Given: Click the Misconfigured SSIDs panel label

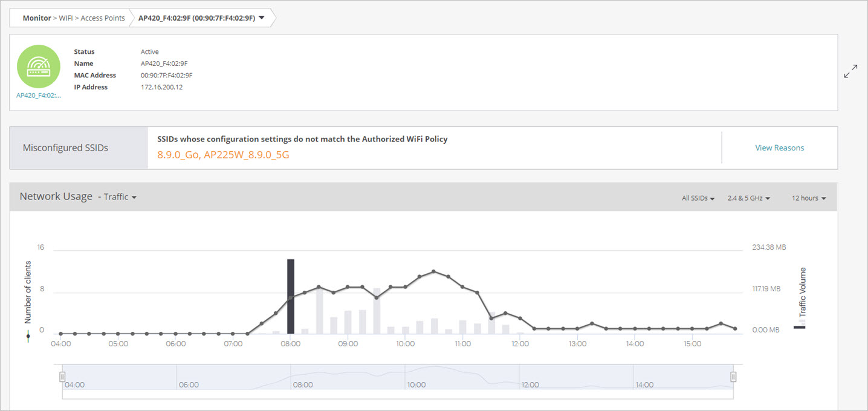Looking at the screenshot, I should [65, 147].
